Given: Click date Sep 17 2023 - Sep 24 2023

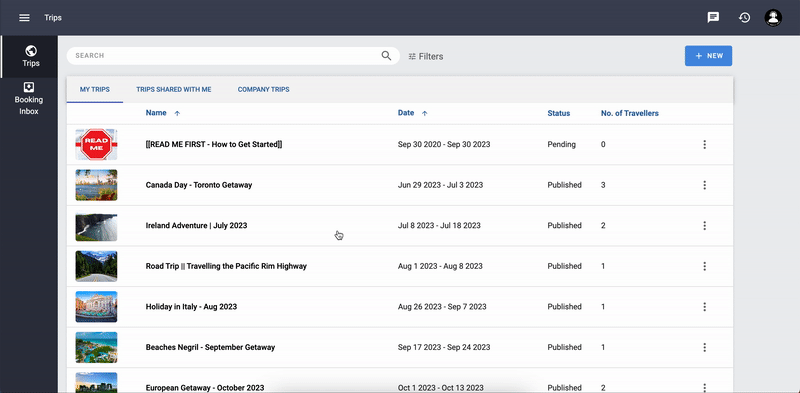Looking at the screenshot, I should point(444,347).
